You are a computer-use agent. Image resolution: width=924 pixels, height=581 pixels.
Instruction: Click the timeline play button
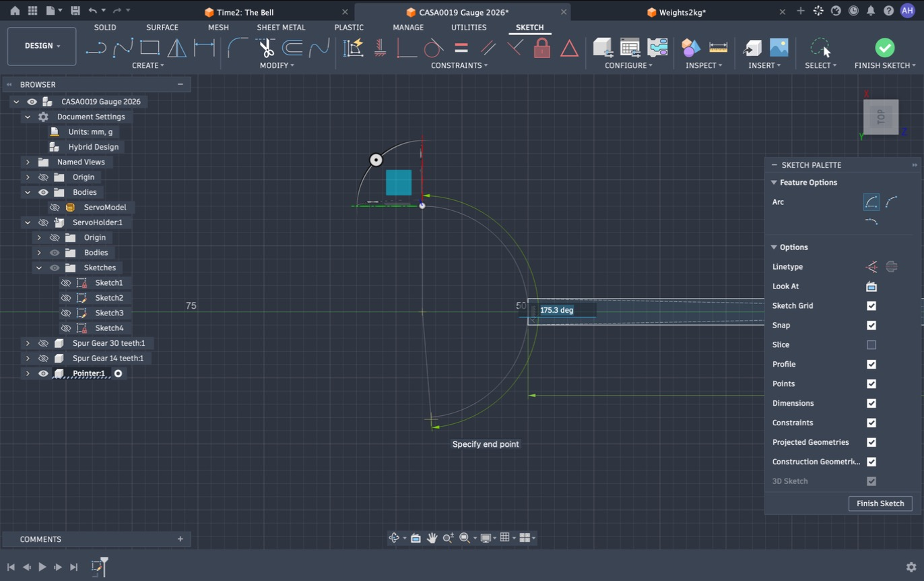(42, 568)
